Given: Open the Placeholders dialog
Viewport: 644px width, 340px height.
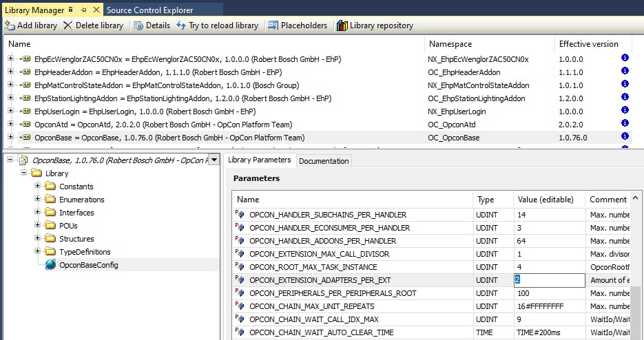Looking at the screenshot, I should pos(298,25).
